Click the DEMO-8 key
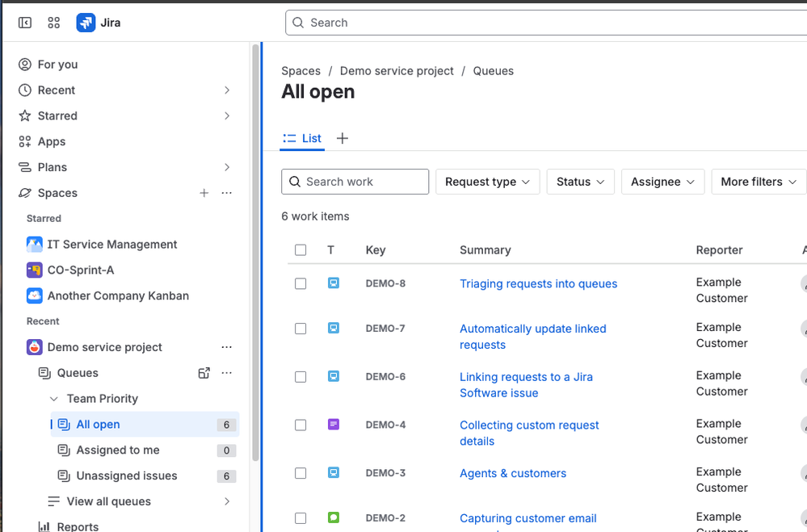 click(385, 283)
